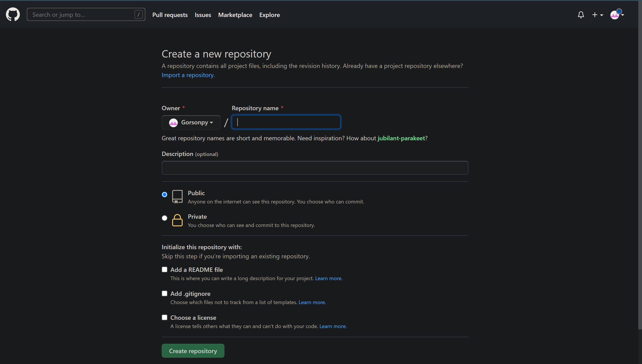Go to Marketplace in the top navigation
Image resolution: width=642 pixels, height=364 pixels.
tap(235, 15)
